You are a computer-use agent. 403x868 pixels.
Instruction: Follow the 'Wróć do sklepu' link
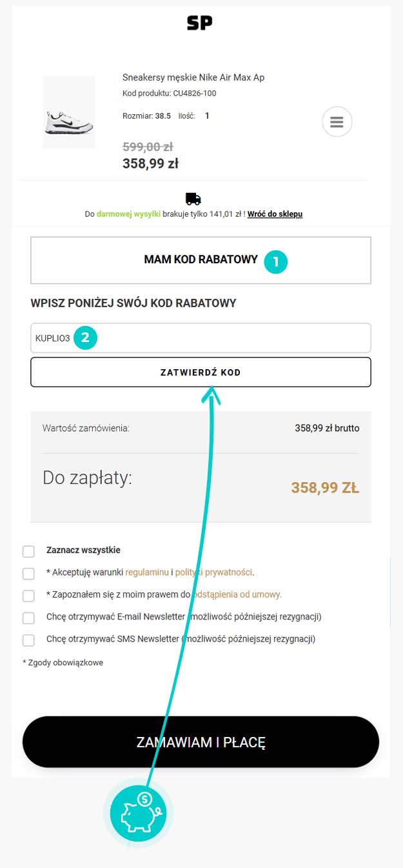coord(275,214)
